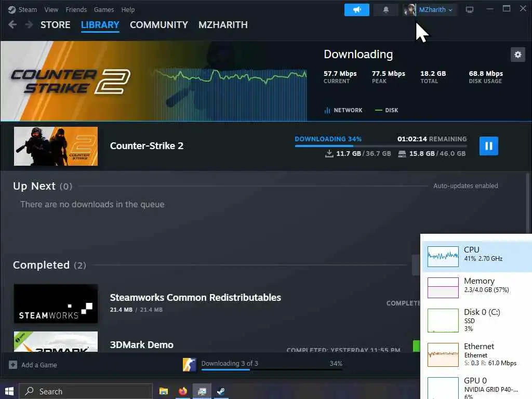Select Ethernet in Task Manager
The width and height of the screenshot is (532, 399).
click(x=476, y=354)
